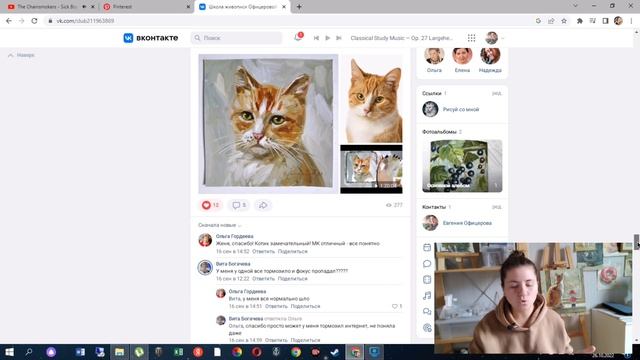Open Steam from the taskbar
640x360 pixels.
pos(335,352)
